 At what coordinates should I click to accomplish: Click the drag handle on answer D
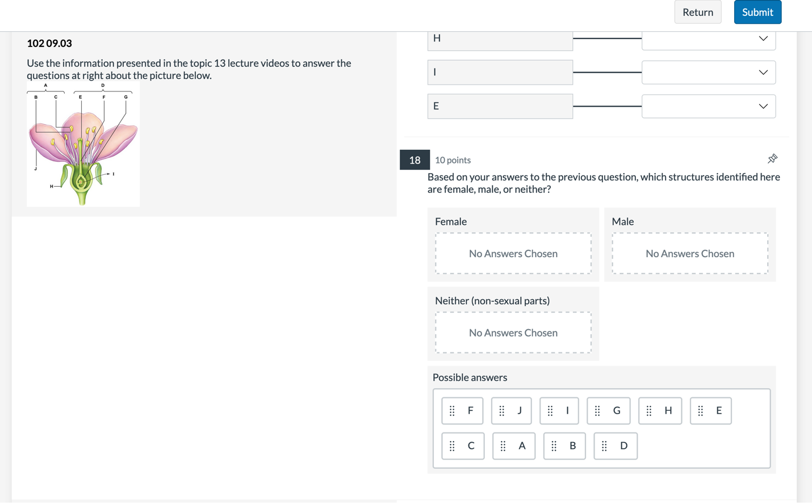604,446
